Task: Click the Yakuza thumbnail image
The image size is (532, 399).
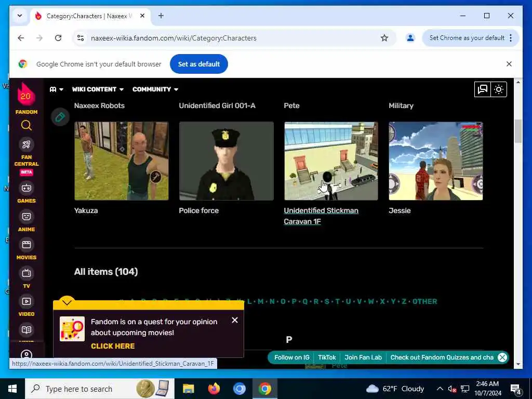Action: point(122,161)
